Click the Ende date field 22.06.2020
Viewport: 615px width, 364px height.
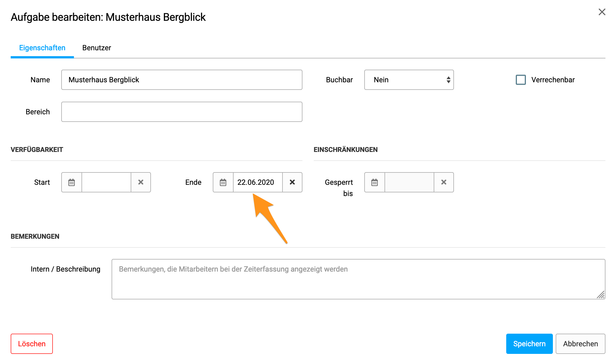click(x=258, y=182)
